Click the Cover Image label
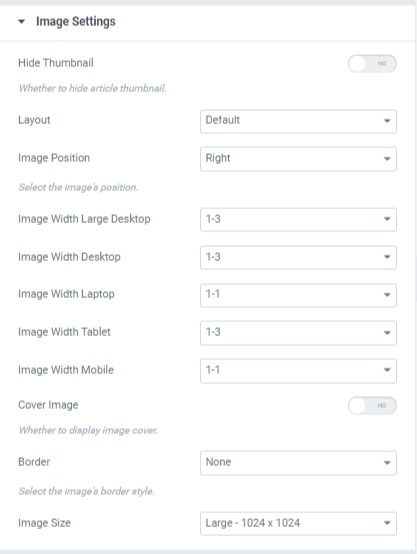This screenshot has width=417, height=554. click(x=48, y=405)
